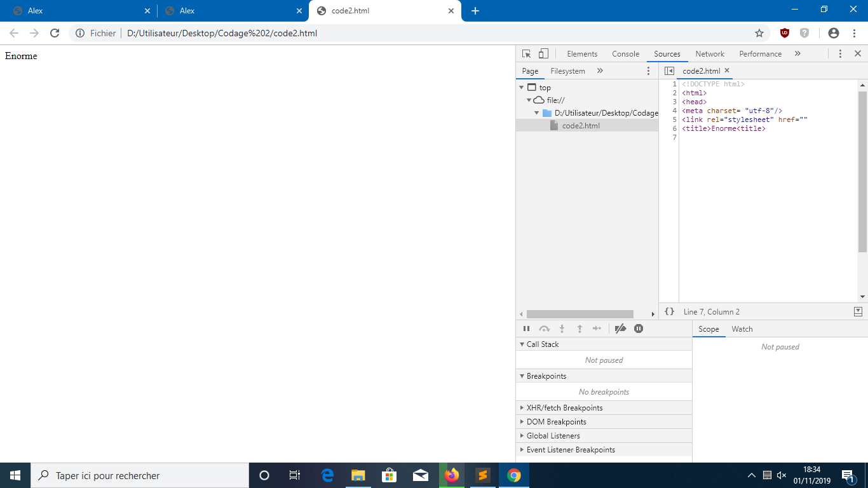The width and height of the screenshot is (868, 488).
Task: Open the pretty-print source formatting icon
Action: pos(669,311)
